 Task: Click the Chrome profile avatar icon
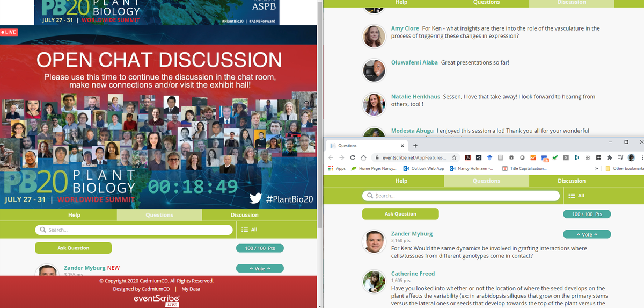point(631,157)
